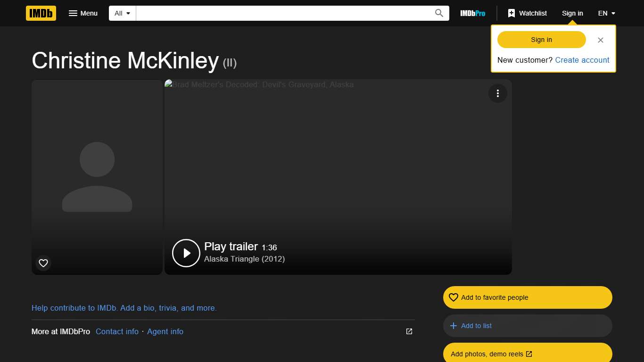Toggle Add to favorite people
This screenshot has height=362, width=644.
(x=527, y=297)
